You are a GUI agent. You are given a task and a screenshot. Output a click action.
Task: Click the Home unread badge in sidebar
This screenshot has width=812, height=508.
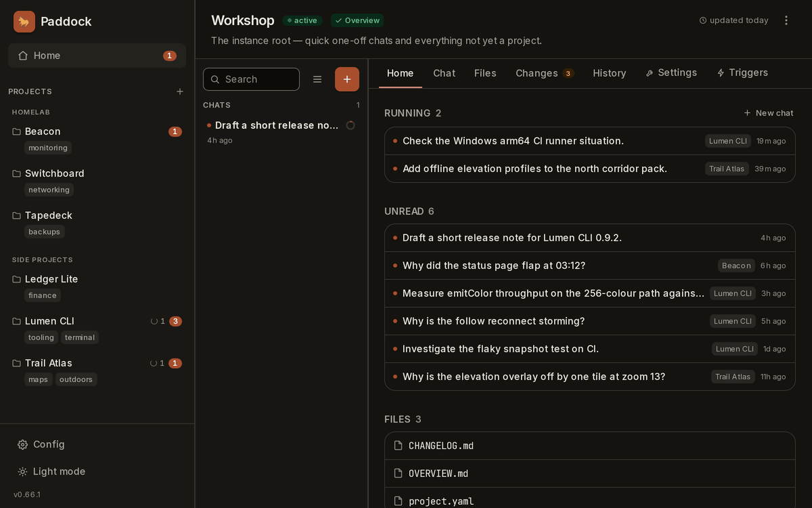[170, 56]
